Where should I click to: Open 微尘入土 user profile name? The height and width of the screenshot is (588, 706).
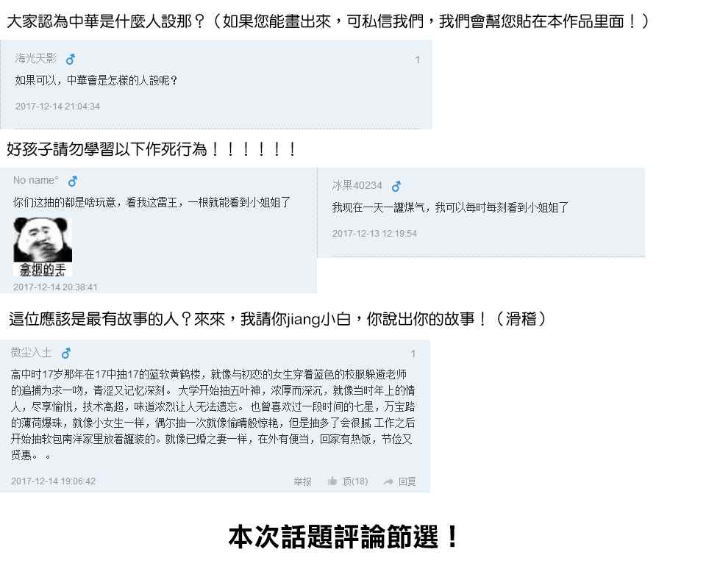(31, 352)
